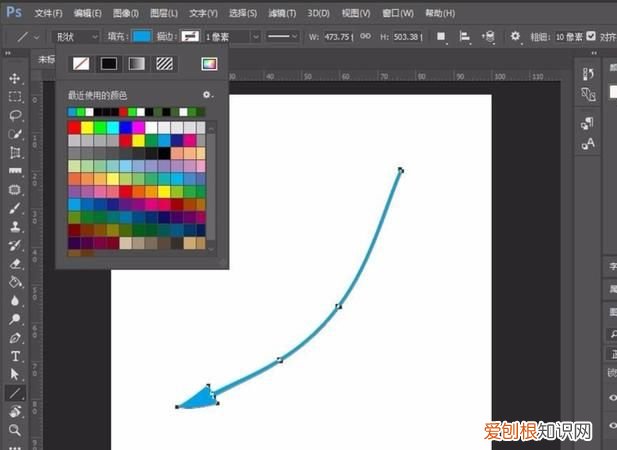
Task: Click the gear icon in options bar
Action: (x=515, y=36)
